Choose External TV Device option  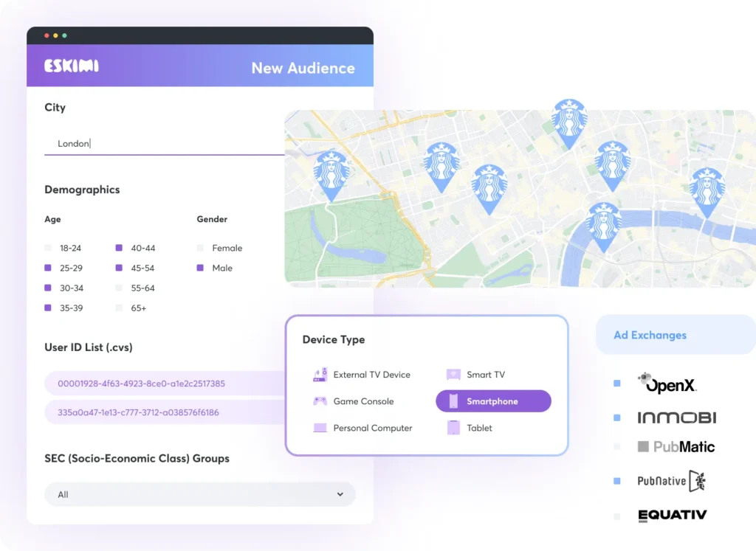point(362,374)
